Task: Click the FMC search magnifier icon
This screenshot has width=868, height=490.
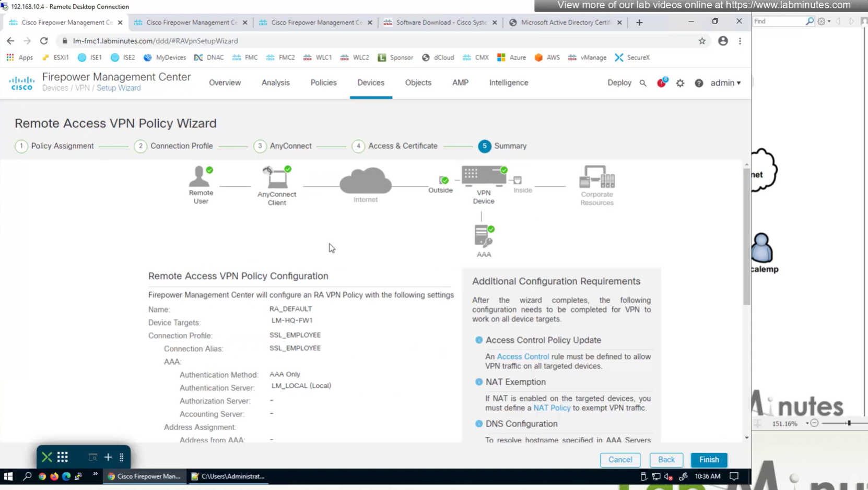Action: point(643,83)
